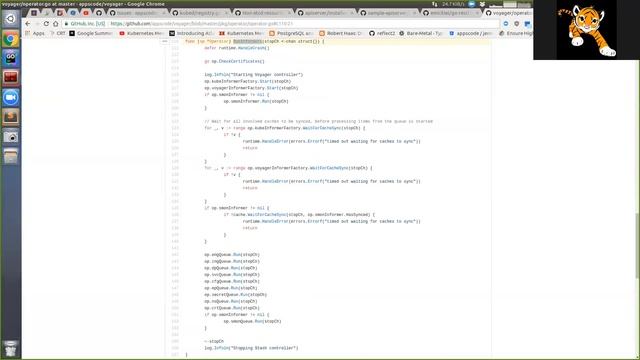Click the tiger video thumbnail
Viewport: 640px width, 360px height.
point(586,30)
